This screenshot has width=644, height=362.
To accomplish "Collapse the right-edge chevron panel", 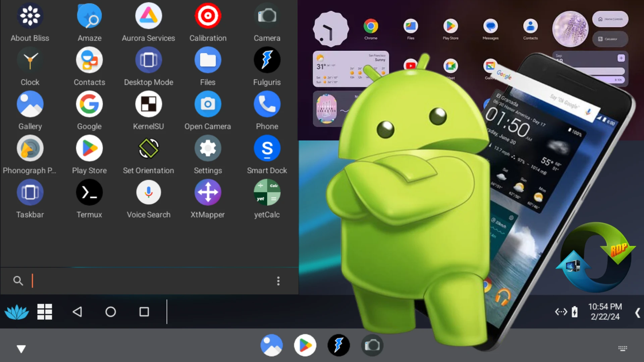I will click(x=638, y=312).
